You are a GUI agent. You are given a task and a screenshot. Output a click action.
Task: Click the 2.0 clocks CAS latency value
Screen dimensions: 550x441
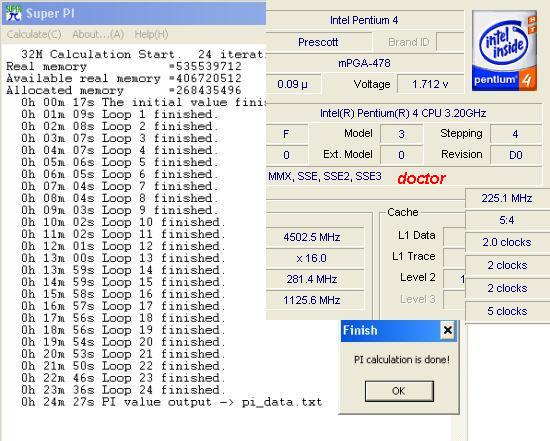(507, 242)
